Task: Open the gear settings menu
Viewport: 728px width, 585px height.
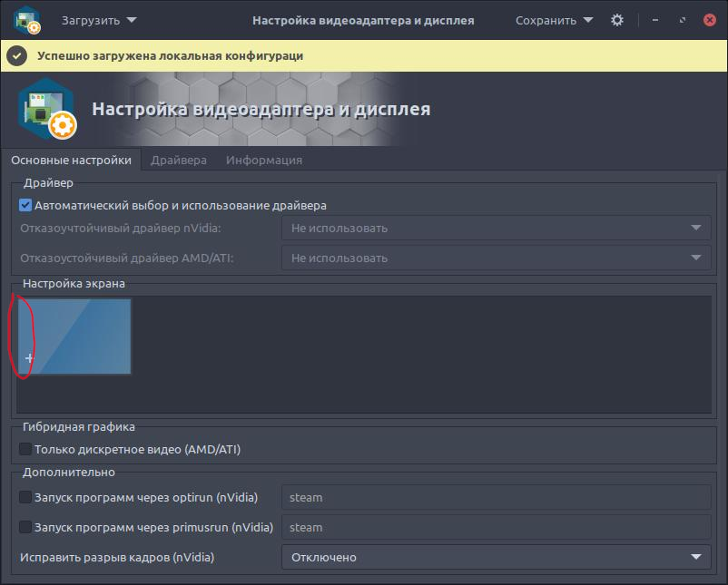Action: pos(617,20)
